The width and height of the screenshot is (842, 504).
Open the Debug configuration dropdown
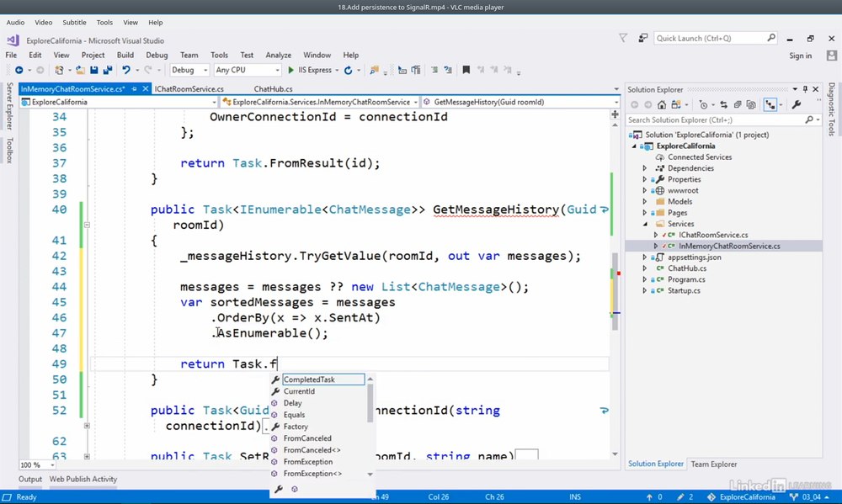(x=189, y=71)
